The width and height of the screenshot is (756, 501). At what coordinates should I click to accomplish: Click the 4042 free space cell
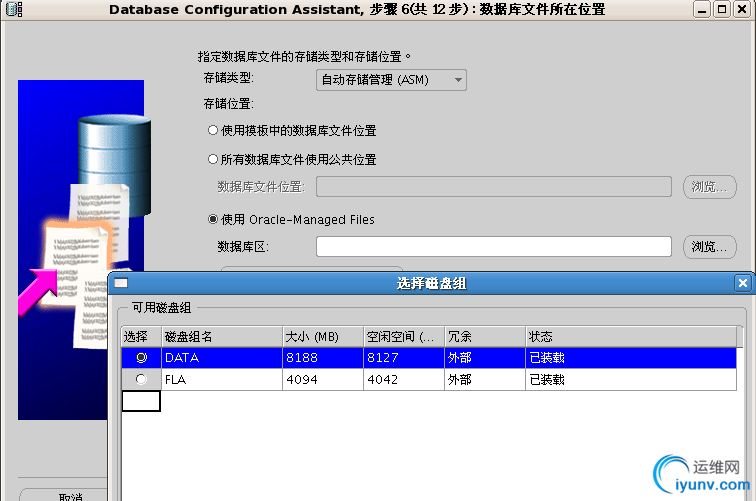pyautogui.click(x=404, y=379)
